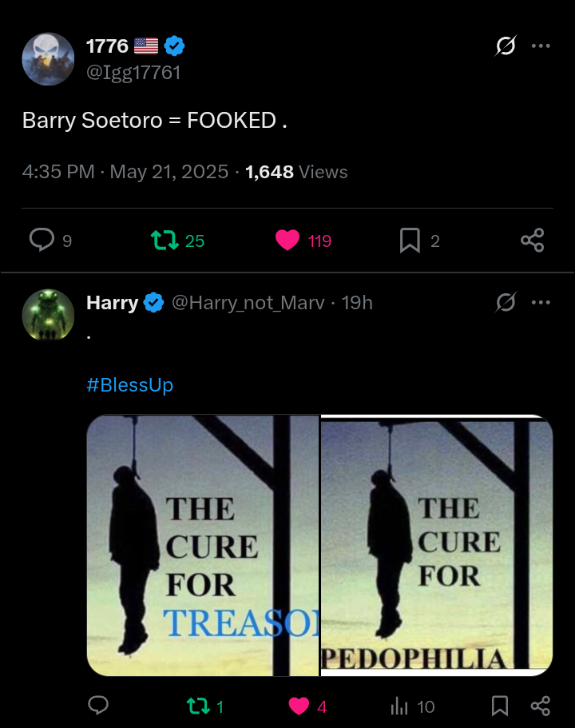This screenshot has width=575, height=728.
Task: Open Grok icon on Harry's reply
Action: [505, 302]
